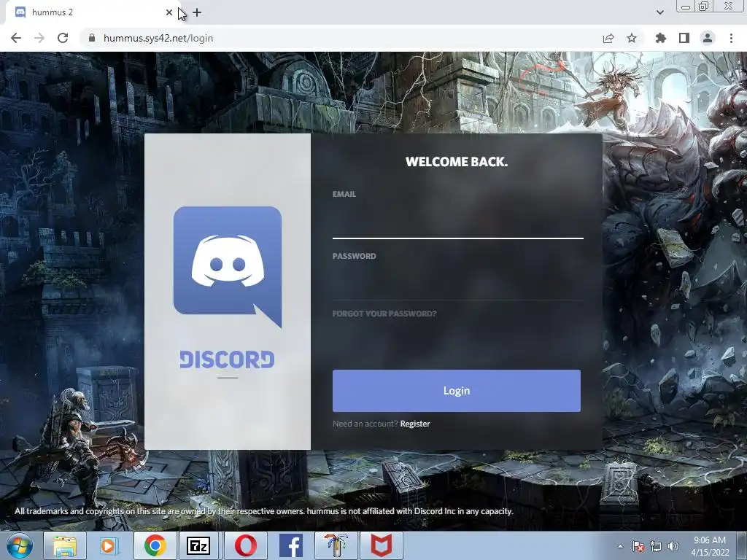Click the Register link
The image size is (747, 560).
coord(415,424)
